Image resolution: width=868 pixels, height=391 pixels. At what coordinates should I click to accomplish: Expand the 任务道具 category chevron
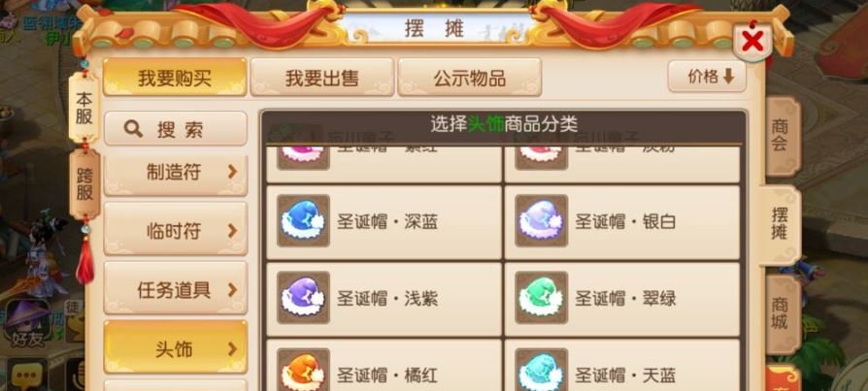pos(232,290)
